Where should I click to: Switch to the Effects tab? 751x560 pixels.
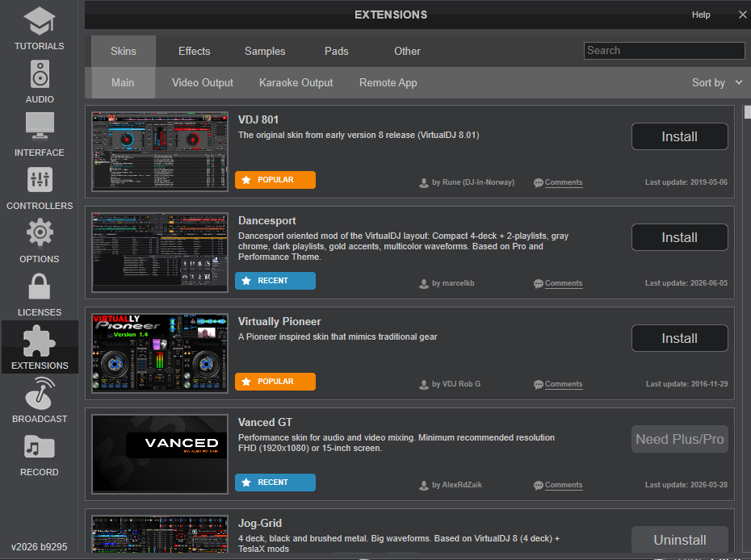(x=194, y=51)
